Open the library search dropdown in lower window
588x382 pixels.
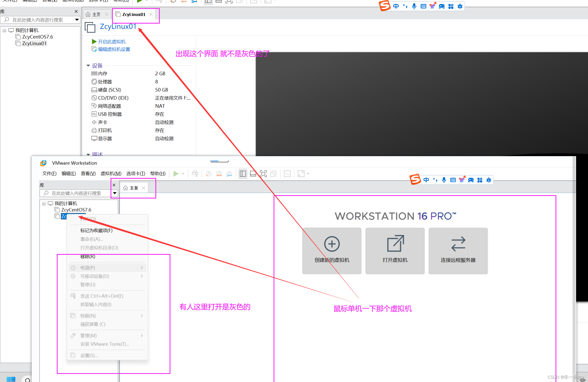115,193
